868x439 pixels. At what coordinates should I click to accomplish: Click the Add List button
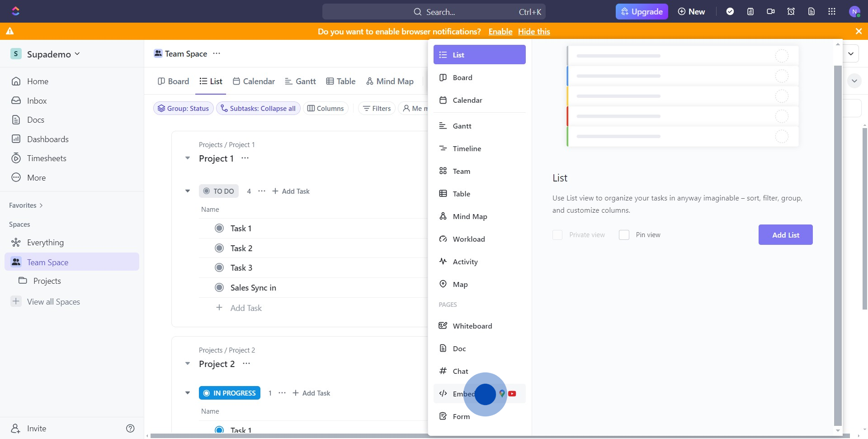click(x=785, y=235)
